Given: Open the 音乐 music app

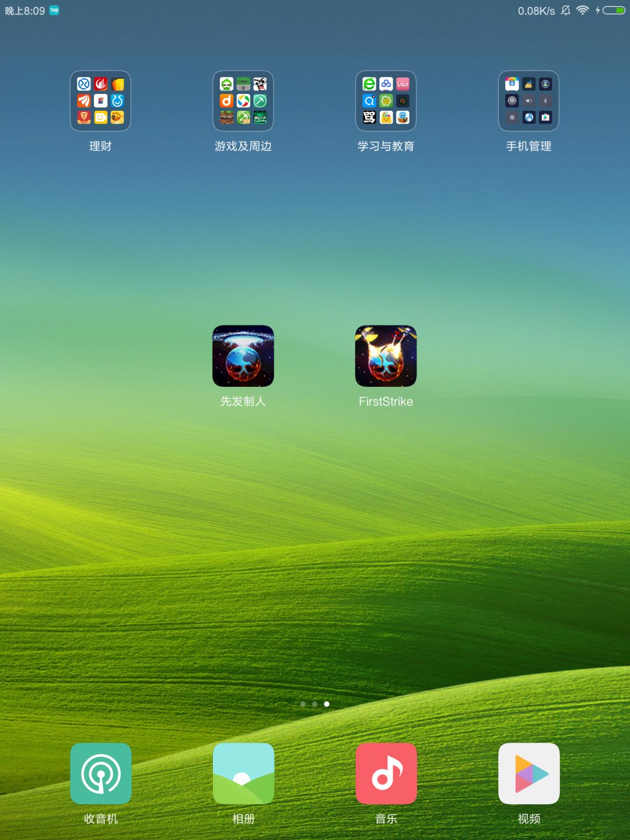Looking at the screenshot, I should 386,773.
